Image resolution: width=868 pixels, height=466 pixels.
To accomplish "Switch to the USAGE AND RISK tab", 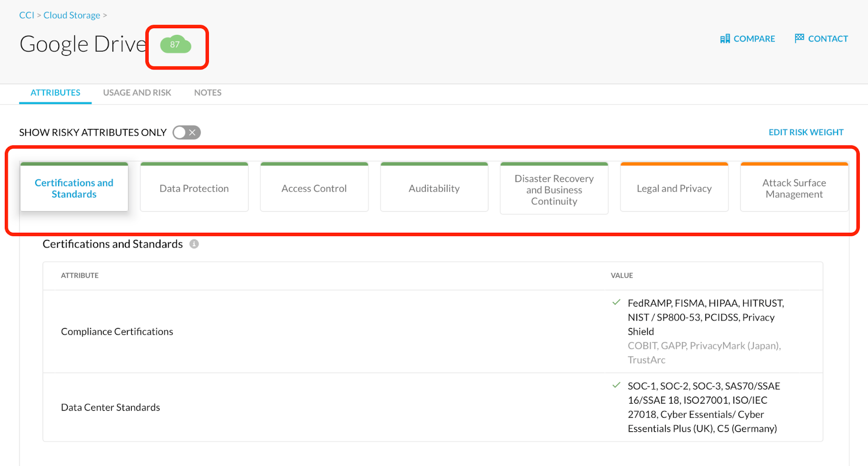I will [x=137, y=93].
